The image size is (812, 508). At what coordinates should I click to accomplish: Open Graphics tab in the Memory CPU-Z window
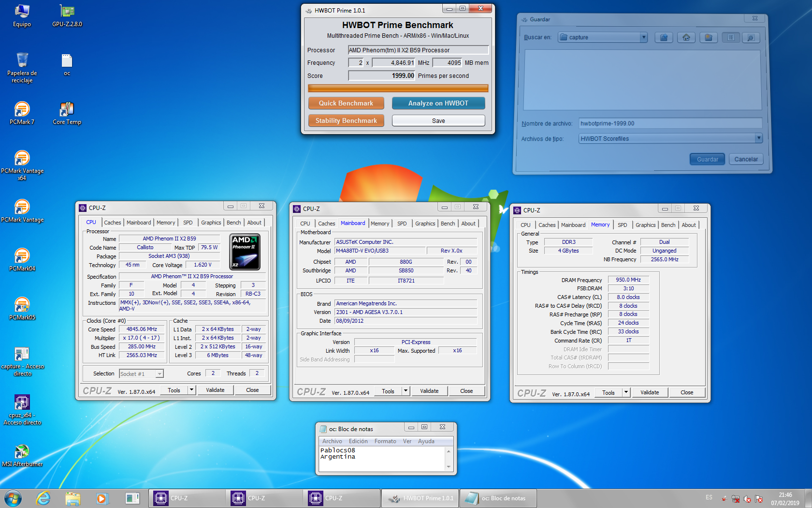(645, 225)
